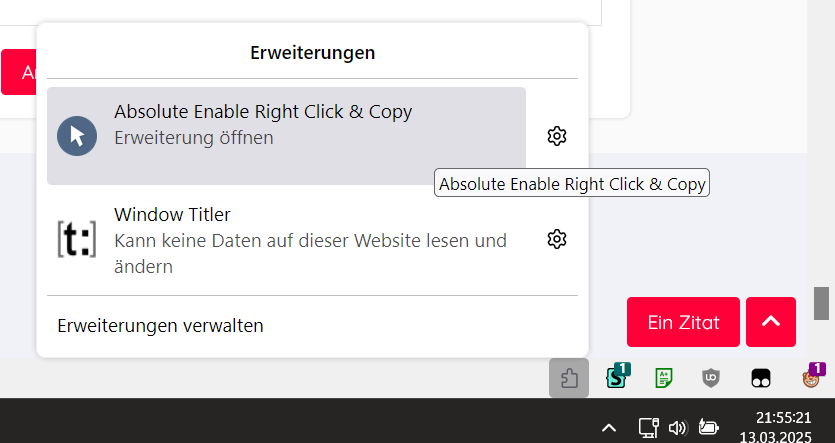Expand the system tray hidden icons chevron
This screenshot has width=835, height=443.
(608, 428)
